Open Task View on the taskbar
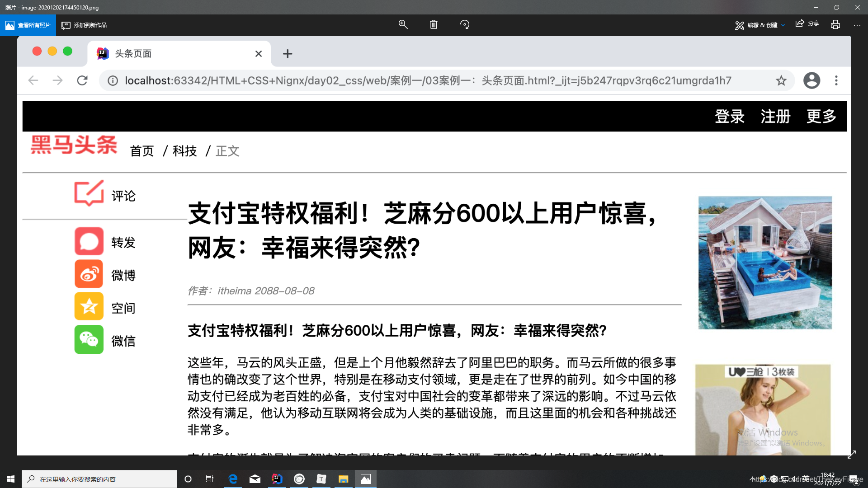The image size is (868, 488). pyautogui.click(x=210, y=479)
